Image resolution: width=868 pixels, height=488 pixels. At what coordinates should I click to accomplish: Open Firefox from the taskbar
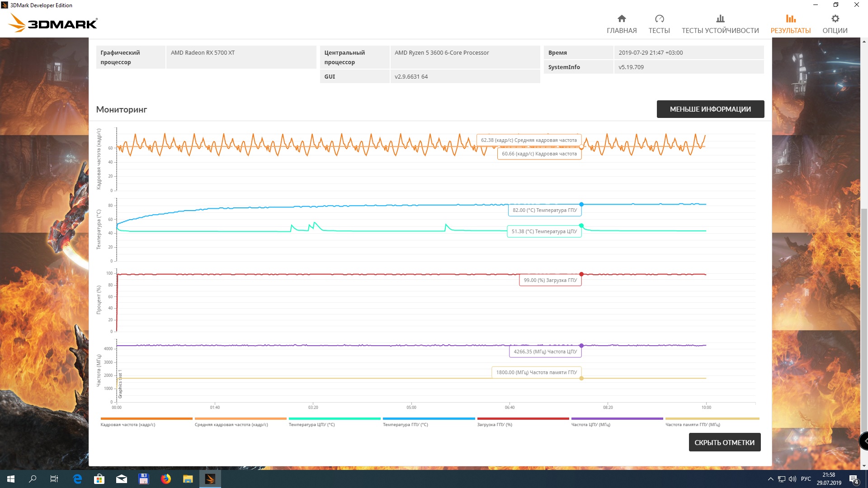pyautogui.click(x=166, y=479)
